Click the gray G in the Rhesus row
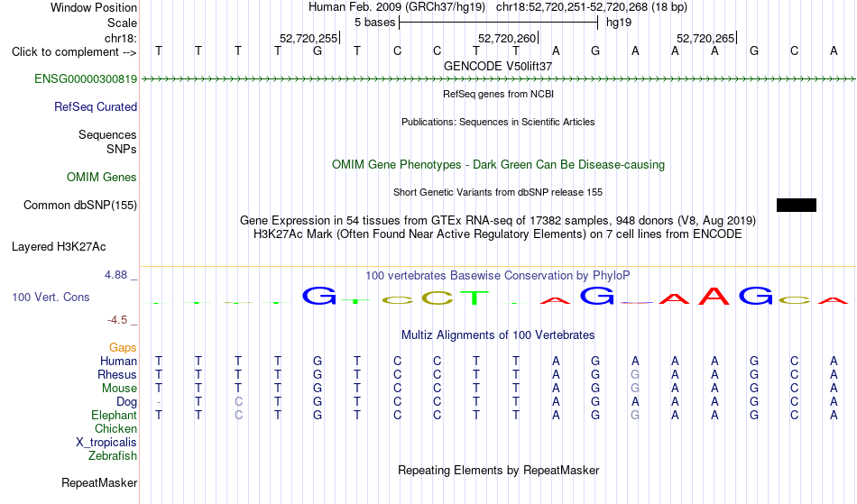857x504 pixels. (635, 374)
